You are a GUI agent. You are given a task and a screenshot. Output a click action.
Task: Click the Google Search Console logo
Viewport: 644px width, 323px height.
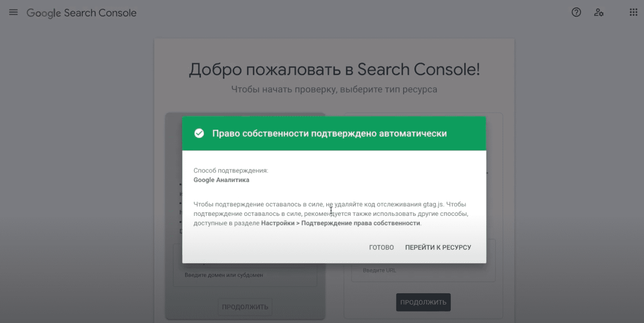coord(82,13)
